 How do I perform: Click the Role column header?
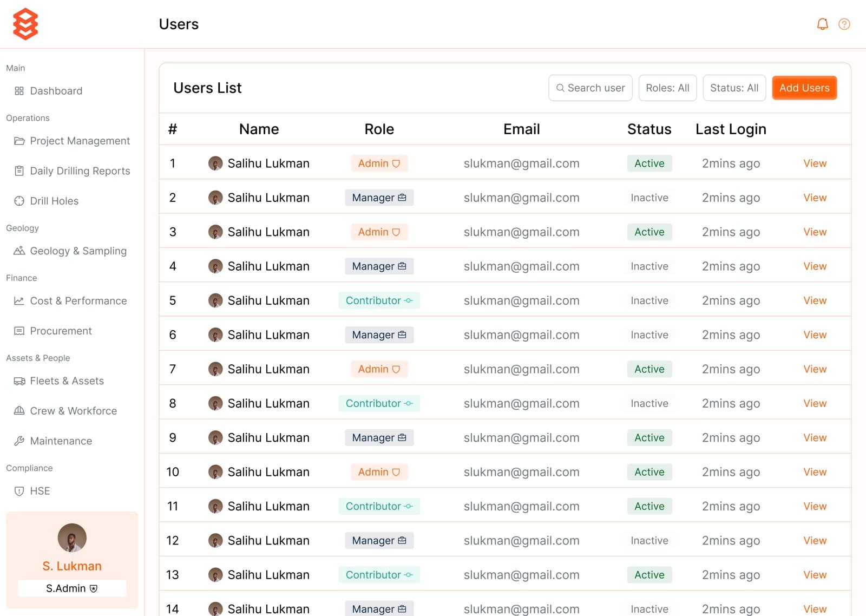[x=379, y=129]
